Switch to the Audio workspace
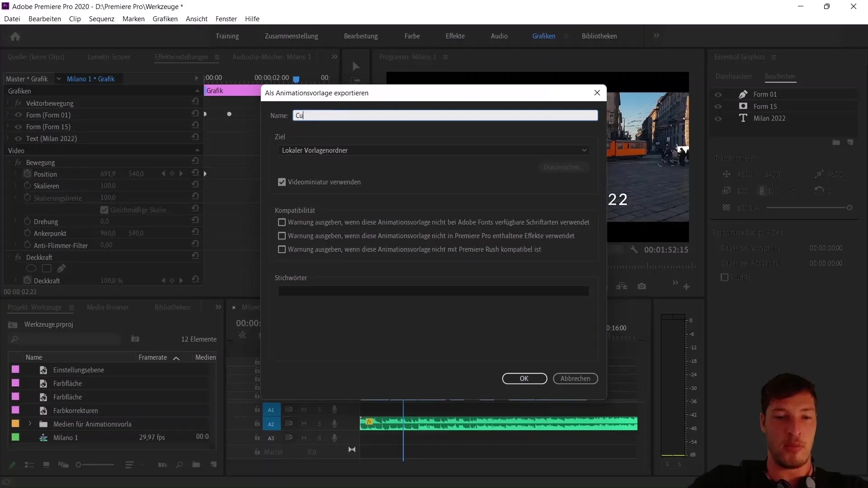The height and width of the screenshot is (488, 868). pos(499,36)
